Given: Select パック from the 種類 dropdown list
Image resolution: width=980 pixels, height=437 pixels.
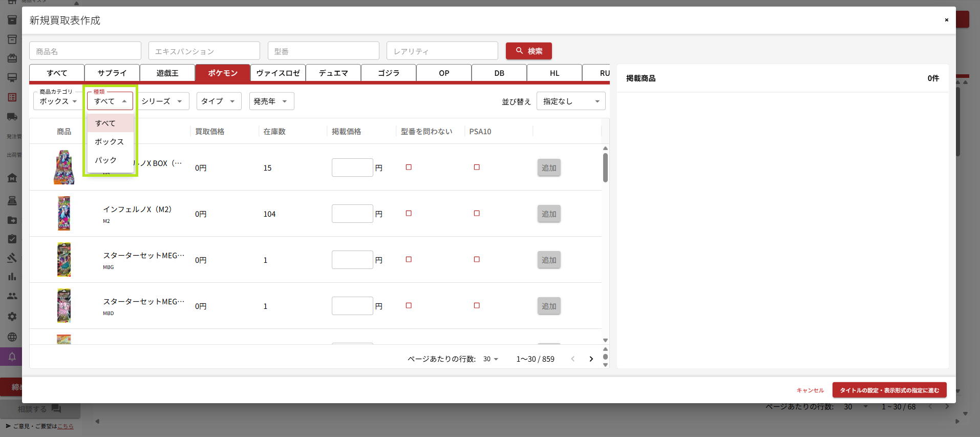Looking at the screenshot, I should pyautogui.click(x=106, y=160).
